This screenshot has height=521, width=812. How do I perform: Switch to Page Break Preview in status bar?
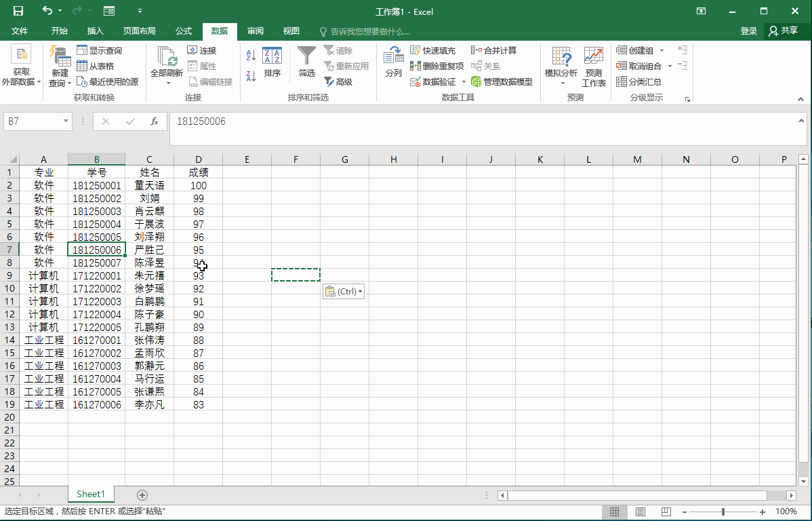point(666,512)
